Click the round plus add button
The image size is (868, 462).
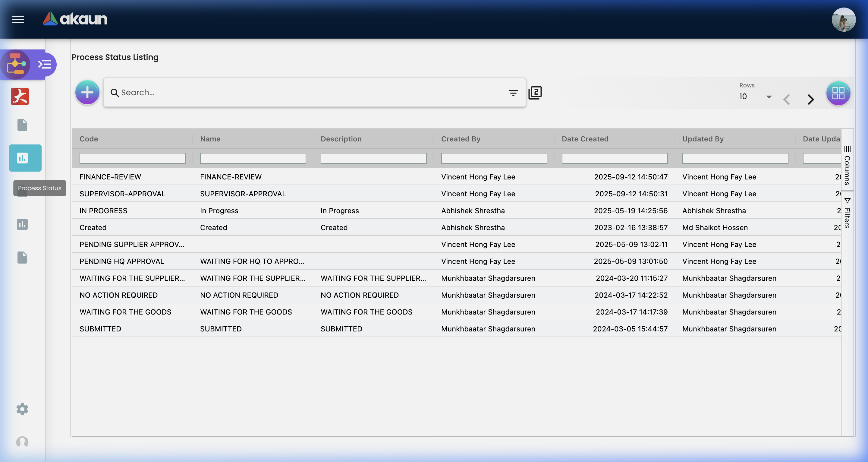(87, 92)
